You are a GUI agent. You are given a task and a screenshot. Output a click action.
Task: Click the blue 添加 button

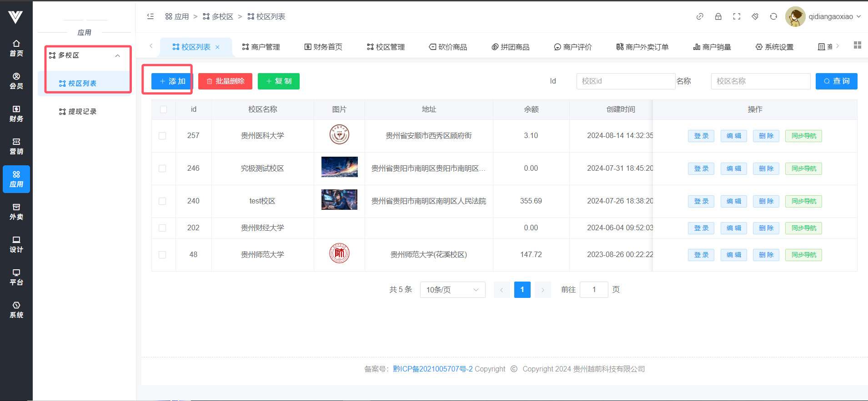coord(172,81)
